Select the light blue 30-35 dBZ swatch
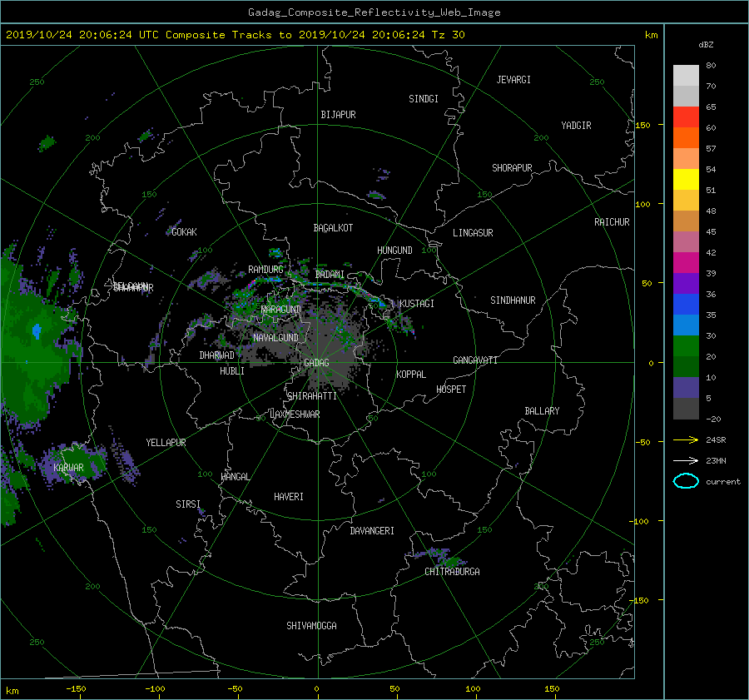The height and width of the screenshot is (700, 749). 686,325
